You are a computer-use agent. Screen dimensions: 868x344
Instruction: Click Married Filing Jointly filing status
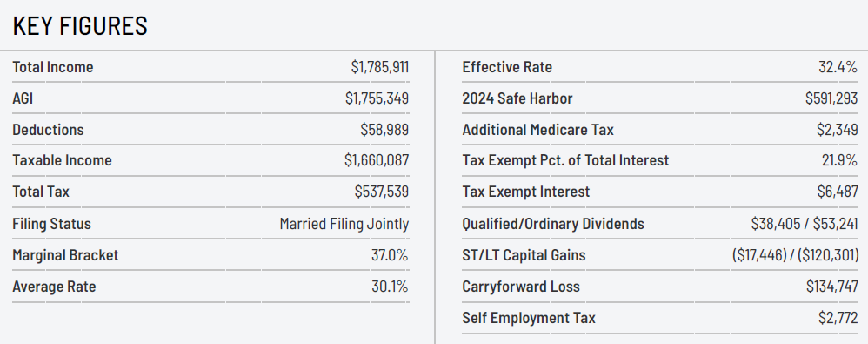[x=344, y=225]
